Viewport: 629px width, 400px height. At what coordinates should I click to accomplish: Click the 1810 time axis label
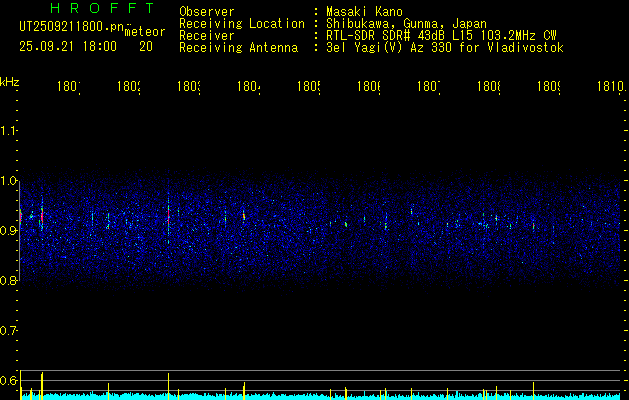611,86
